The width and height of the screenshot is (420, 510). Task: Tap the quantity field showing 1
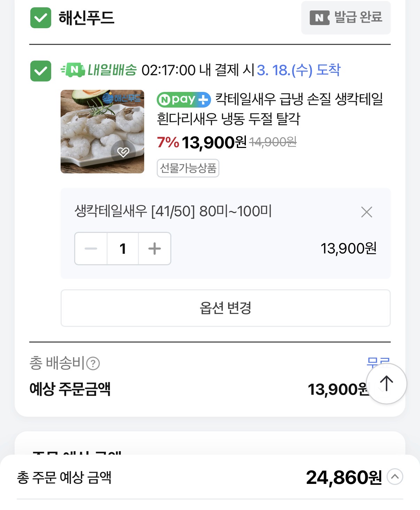(123, 249)
